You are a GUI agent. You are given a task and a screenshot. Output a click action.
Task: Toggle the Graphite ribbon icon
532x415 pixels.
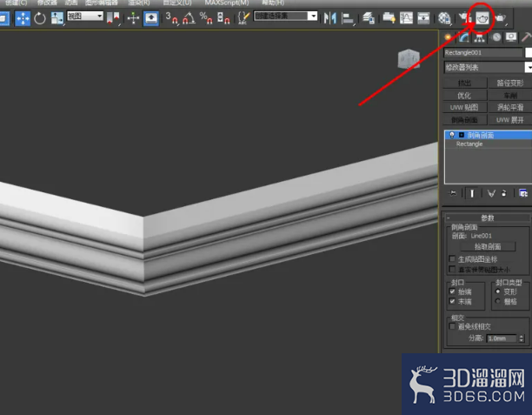[x=389, y=18]
